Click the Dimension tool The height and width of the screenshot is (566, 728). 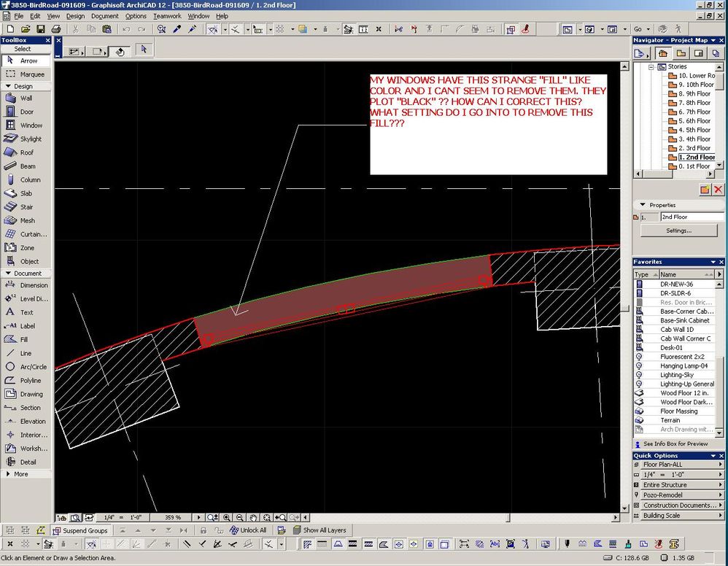(x=34, y=285)
